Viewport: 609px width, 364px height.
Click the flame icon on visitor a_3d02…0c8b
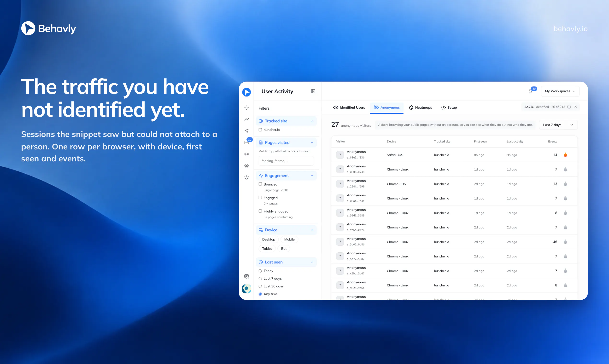point(565,242)
